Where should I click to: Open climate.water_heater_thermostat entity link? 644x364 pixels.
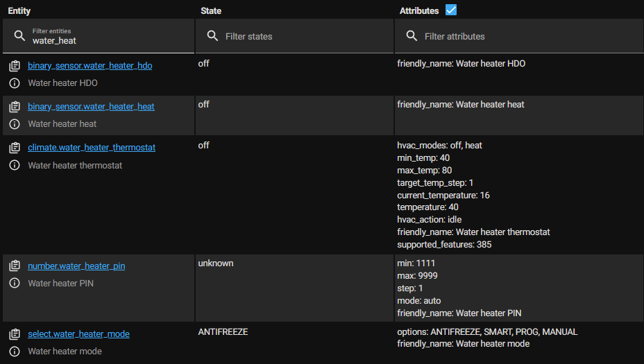tap(92, 148)
